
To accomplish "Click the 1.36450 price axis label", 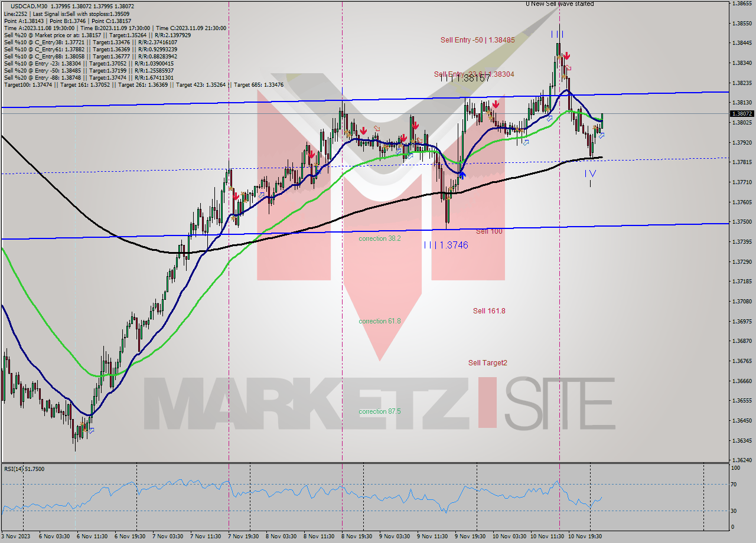I will pyautogui.click(x=742, y=421).
